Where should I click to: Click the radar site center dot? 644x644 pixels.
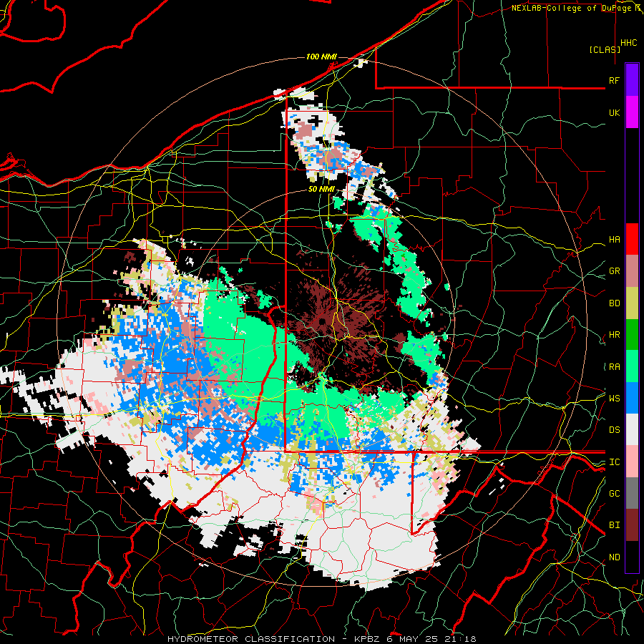click(x=323, y=321)
